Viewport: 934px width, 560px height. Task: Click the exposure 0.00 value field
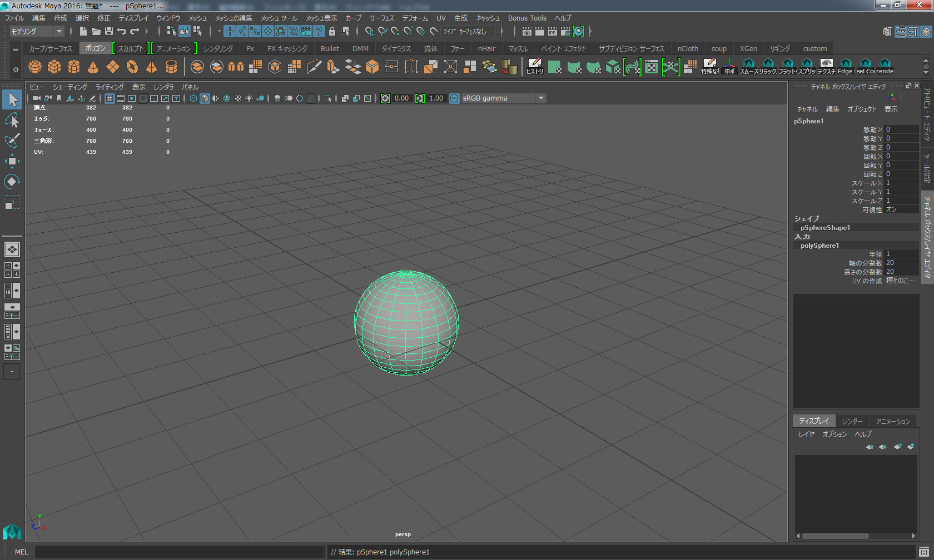coord(401,98)
